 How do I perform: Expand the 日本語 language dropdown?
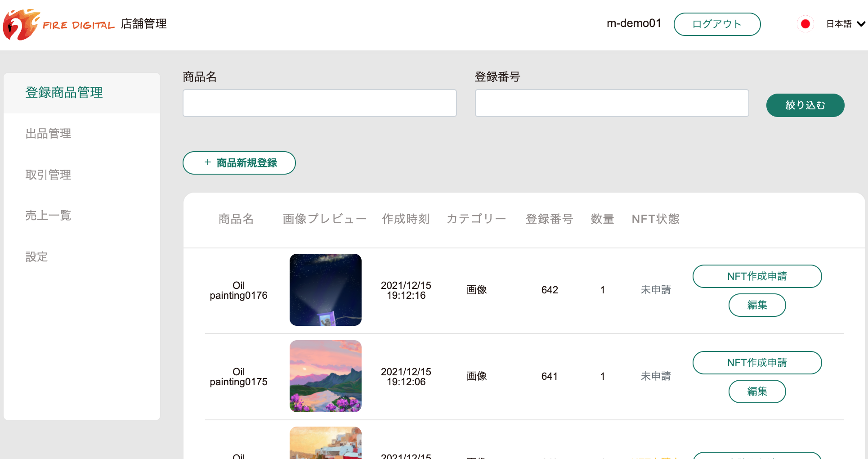point(839,24)
